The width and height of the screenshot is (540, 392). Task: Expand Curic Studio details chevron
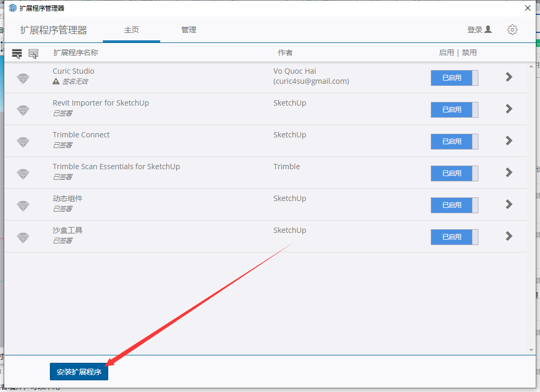[x=509, y=77]
